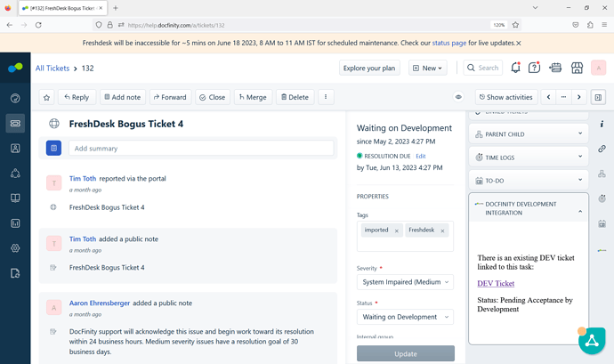Open the Social sidebar icon
Screen dimensions: 614x364
pyautogui.click(x=15, y=174)
